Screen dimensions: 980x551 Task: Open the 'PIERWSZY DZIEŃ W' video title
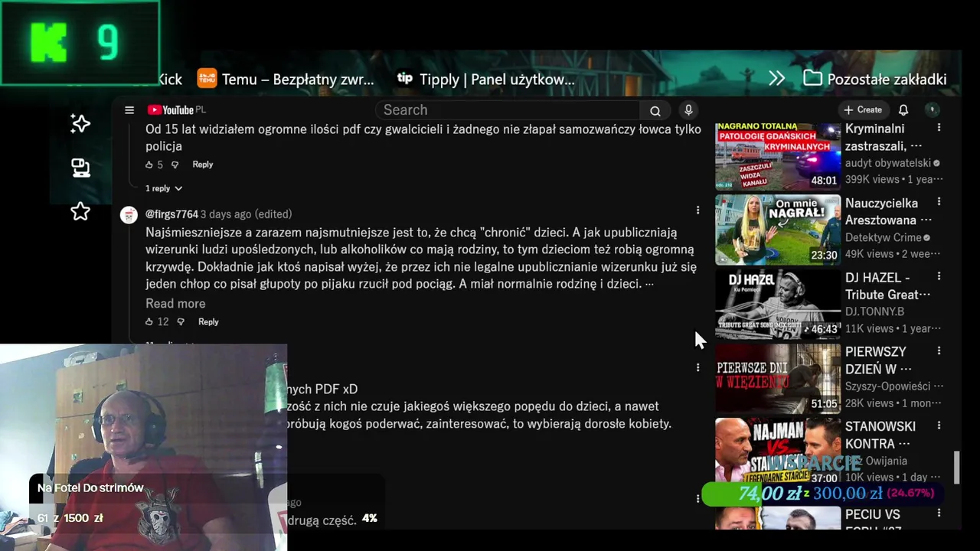click(877, 360)
